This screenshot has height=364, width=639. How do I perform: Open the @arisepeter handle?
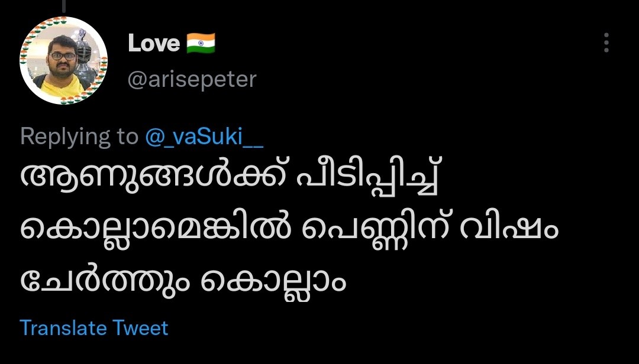[x=192, y=79]
